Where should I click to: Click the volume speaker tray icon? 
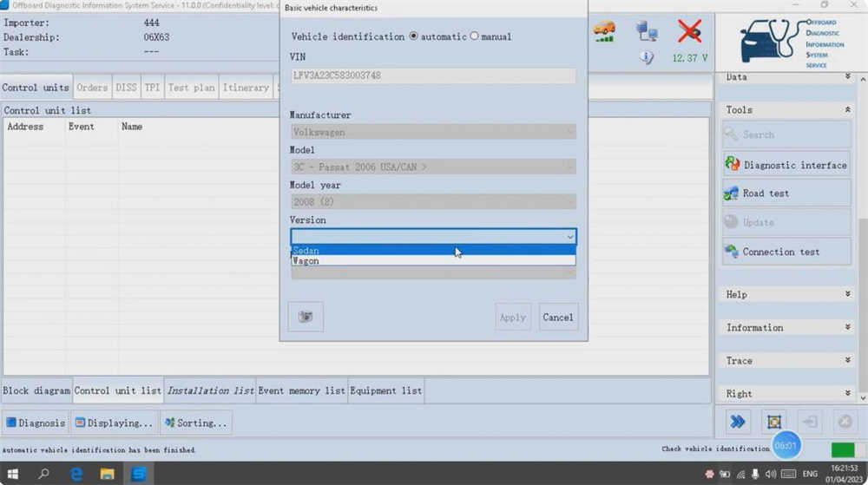point(771,474)
